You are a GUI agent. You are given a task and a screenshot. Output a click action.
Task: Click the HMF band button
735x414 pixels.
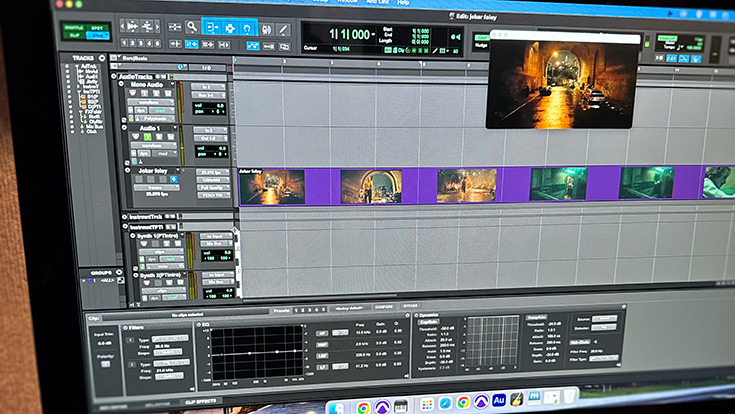(x=322, y=345)
